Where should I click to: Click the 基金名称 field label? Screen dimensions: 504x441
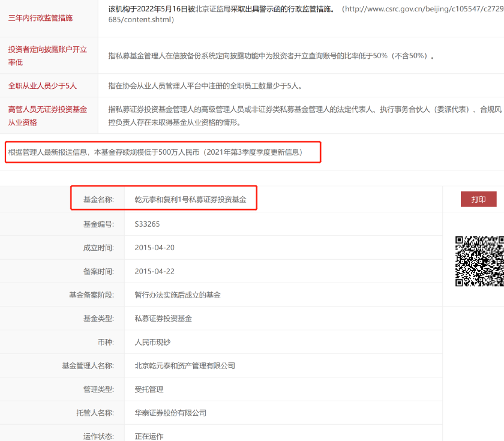pyautogui.click(x=98, y=199)
